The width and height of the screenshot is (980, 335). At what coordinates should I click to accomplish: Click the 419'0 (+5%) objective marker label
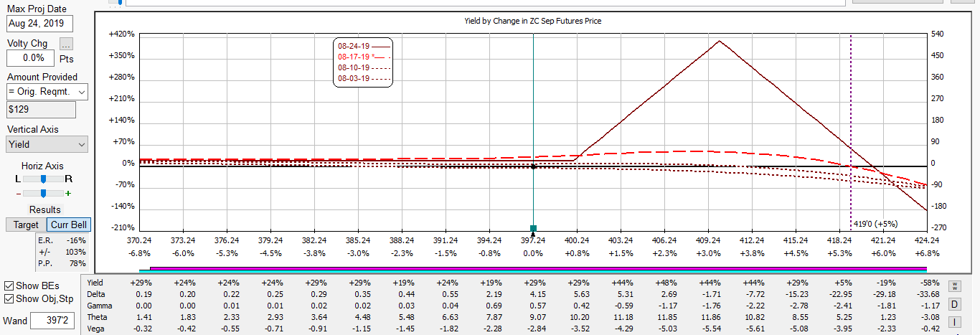875,224
